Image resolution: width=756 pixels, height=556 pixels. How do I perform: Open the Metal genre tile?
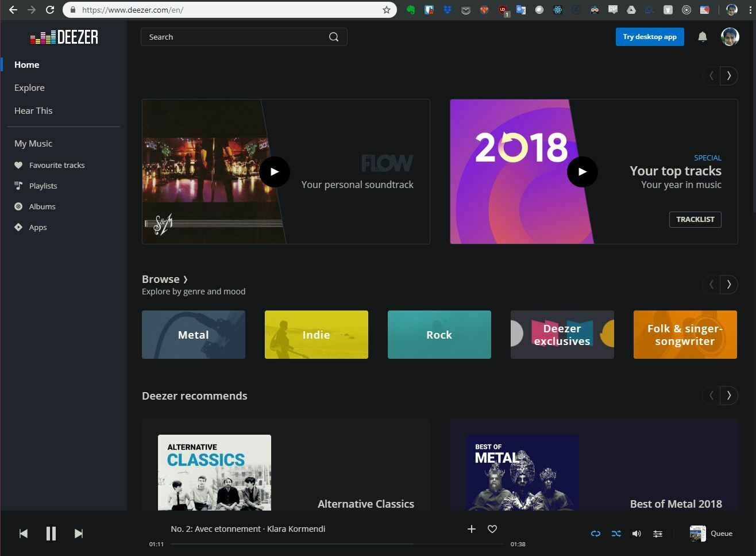[x=194, y=335]
